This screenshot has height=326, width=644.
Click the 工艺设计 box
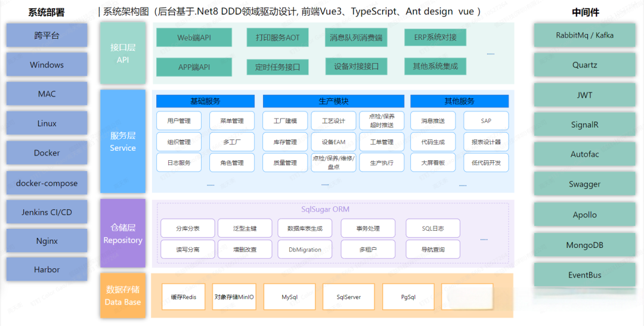(333, 121)
